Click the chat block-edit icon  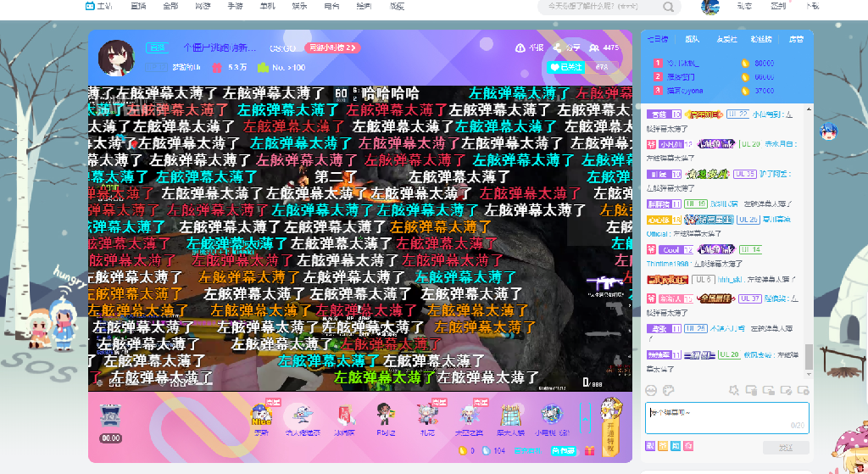coord(786,390)
